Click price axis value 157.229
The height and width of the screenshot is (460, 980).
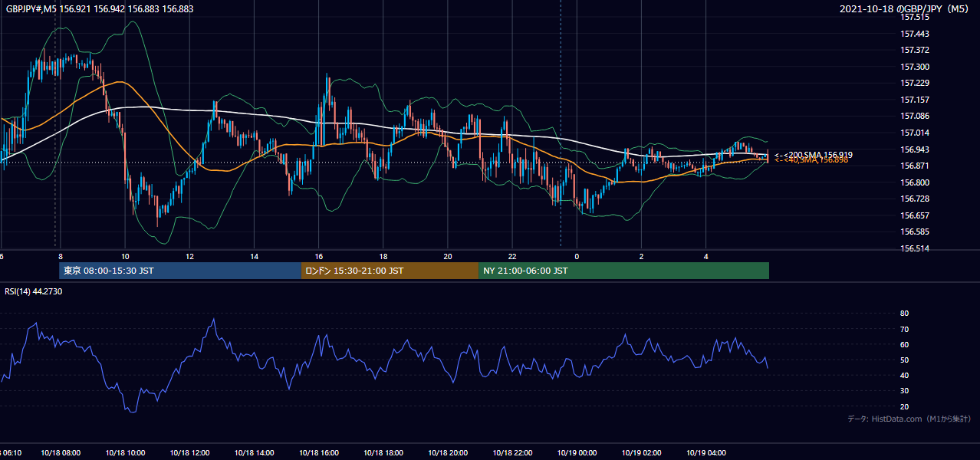click(x=914, y=83)
